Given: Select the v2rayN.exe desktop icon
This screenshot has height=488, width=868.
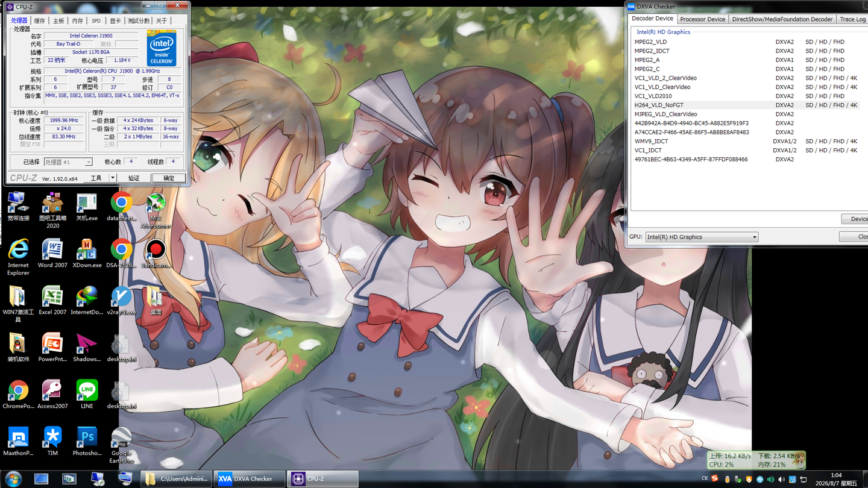Looking at the screenshot, I should [121, 301].
